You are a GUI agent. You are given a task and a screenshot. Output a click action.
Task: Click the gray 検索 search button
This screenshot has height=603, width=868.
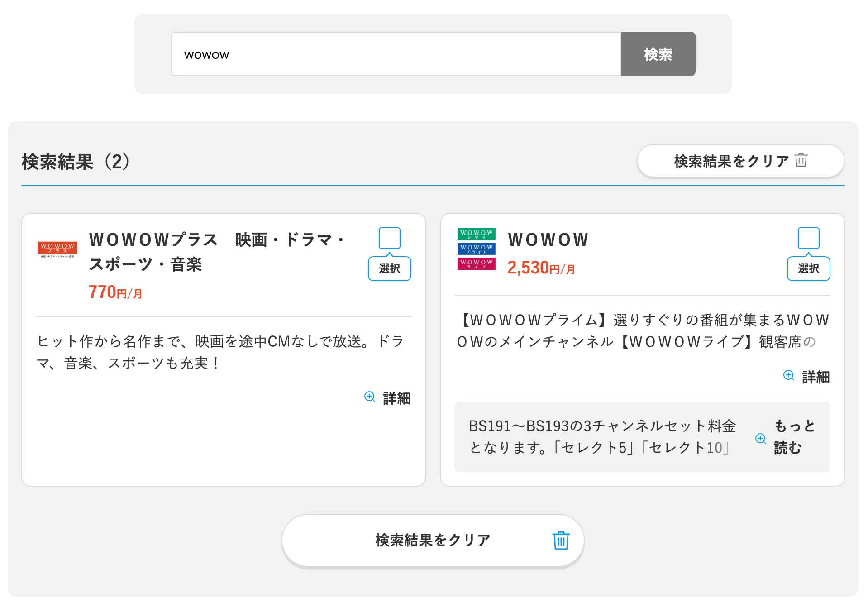pyautogui.click(x=658, y=54)
